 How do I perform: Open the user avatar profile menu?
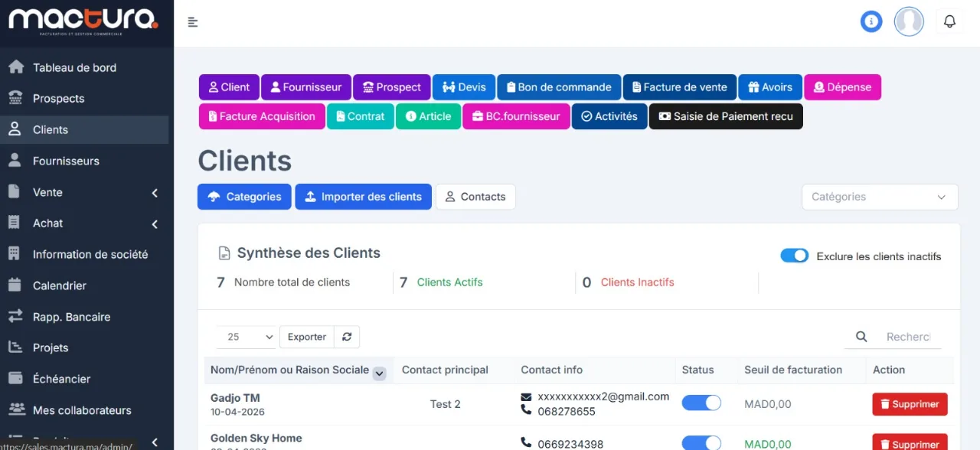point(909,21)
